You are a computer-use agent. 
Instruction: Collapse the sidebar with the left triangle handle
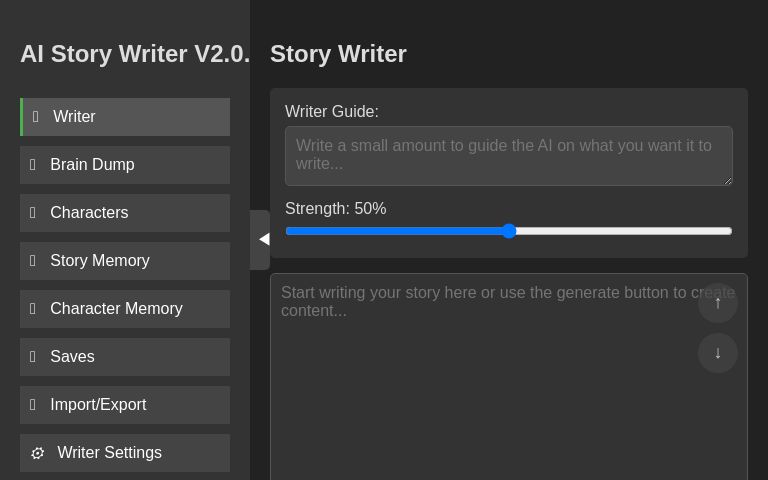tap(261, 239)
